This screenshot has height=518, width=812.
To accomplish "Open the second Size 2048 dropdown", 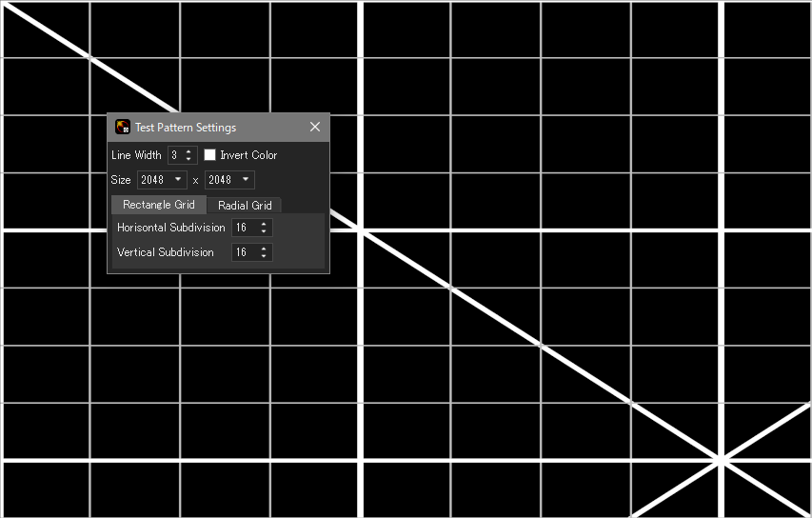I will pos(229,180).
